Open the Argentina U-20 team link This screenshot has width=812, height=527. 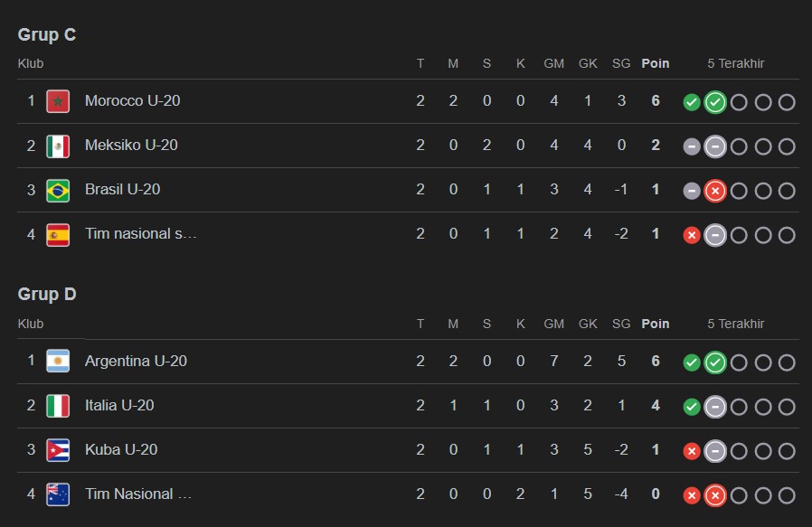[x=136, y=362]
